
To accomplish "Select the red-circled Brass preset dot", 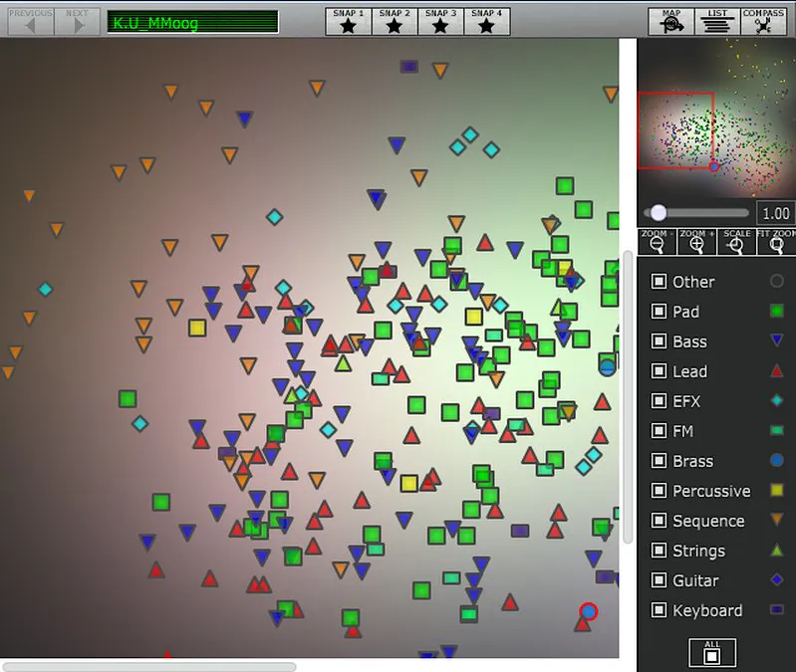I will click(589, 611).
